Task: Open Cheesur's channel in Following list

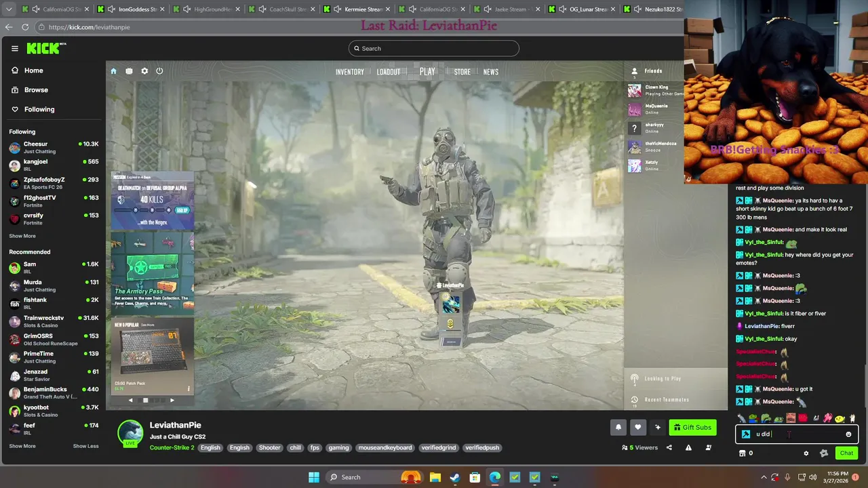Action: pyautogui.click(x=54, y=147)
